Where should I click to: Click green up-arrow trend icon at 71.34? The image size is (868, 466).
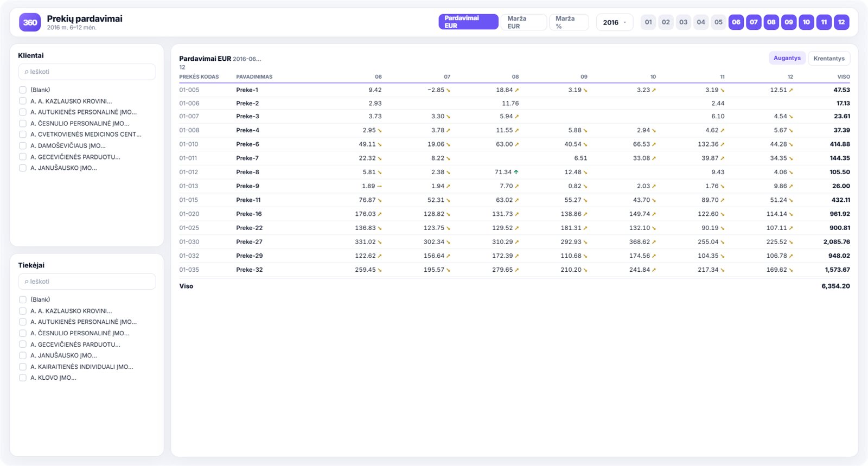[516, 172]
